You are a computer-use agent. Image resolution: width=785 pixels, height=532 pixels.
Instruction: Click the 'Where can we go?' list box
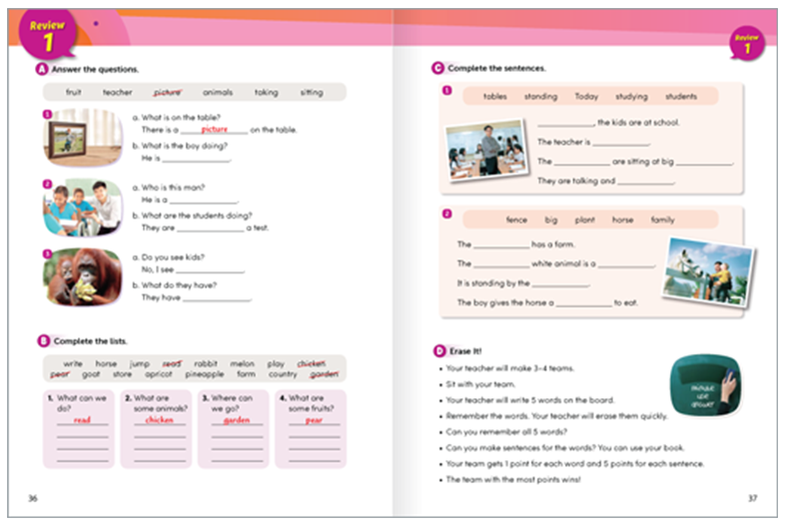pos(234,429)
